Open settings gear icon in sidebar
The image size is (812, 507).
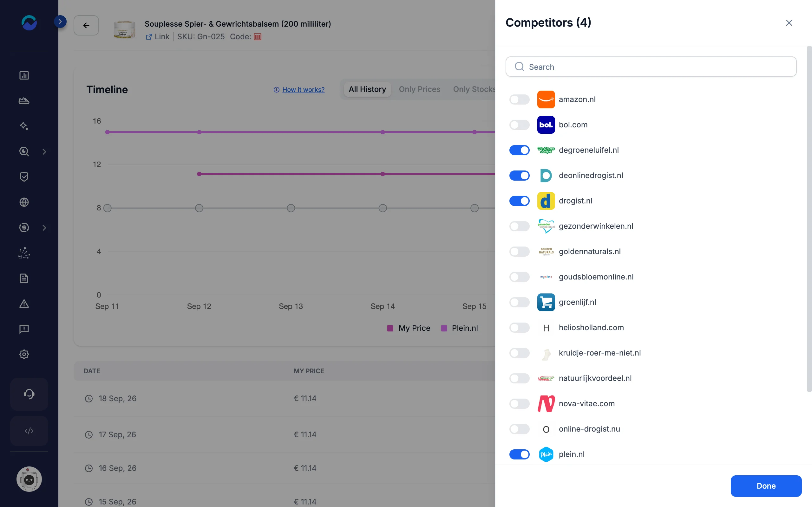point(24,355)
